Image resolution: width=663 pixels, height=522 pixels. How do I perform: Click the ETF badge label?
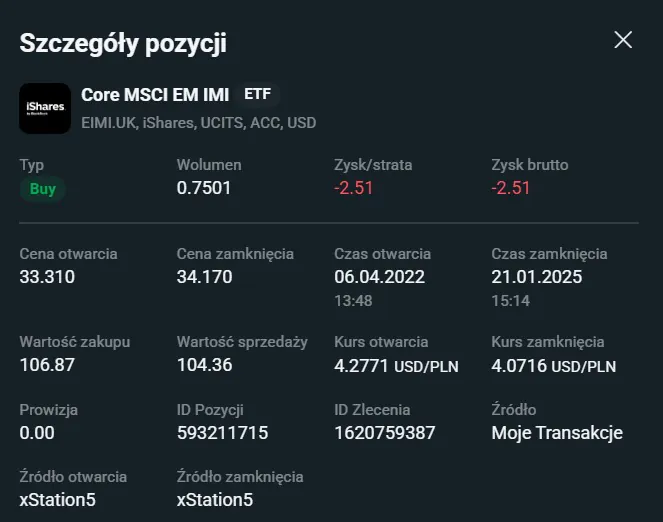[x=258, y=95]
